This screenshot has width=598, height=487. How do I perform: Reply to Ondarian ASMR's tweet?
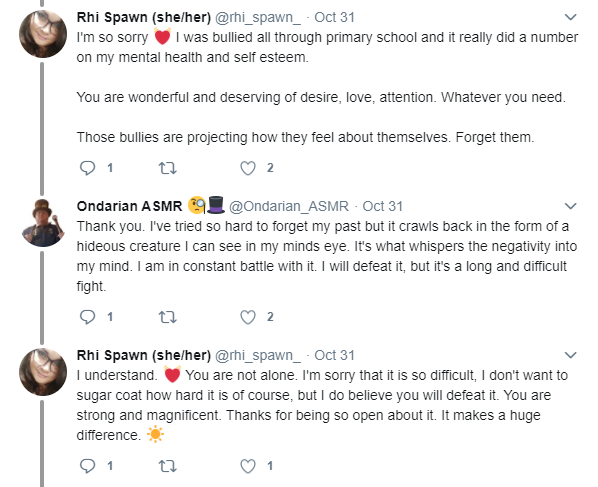pos(87,317)
